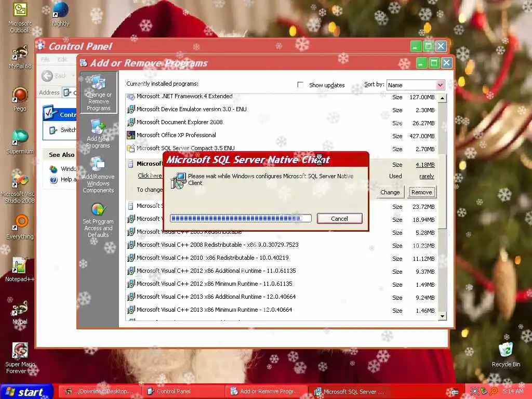Open the Microsoft Outlook desktop icon
The height and width of the screenshot is (399, 532).
[20, 17]
